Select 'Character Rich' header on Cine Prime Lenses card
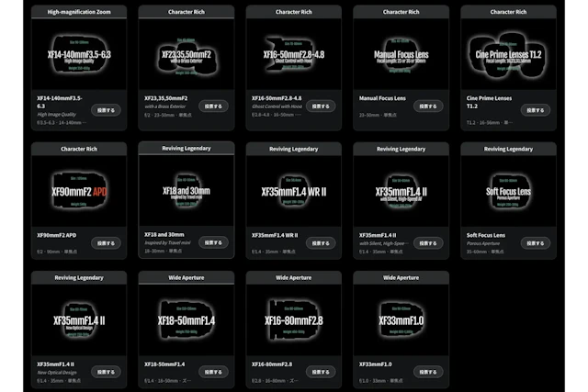 (508, 12)
